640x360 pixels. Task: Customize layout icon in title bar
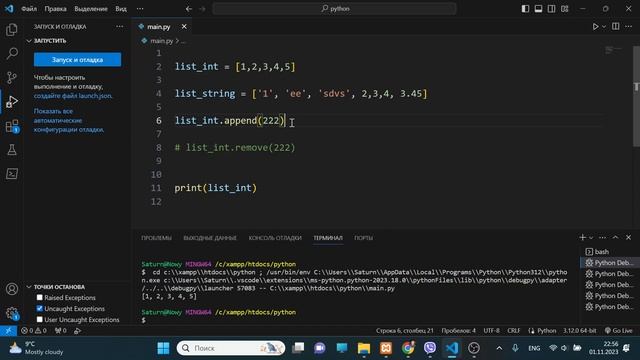pos(564,9)
